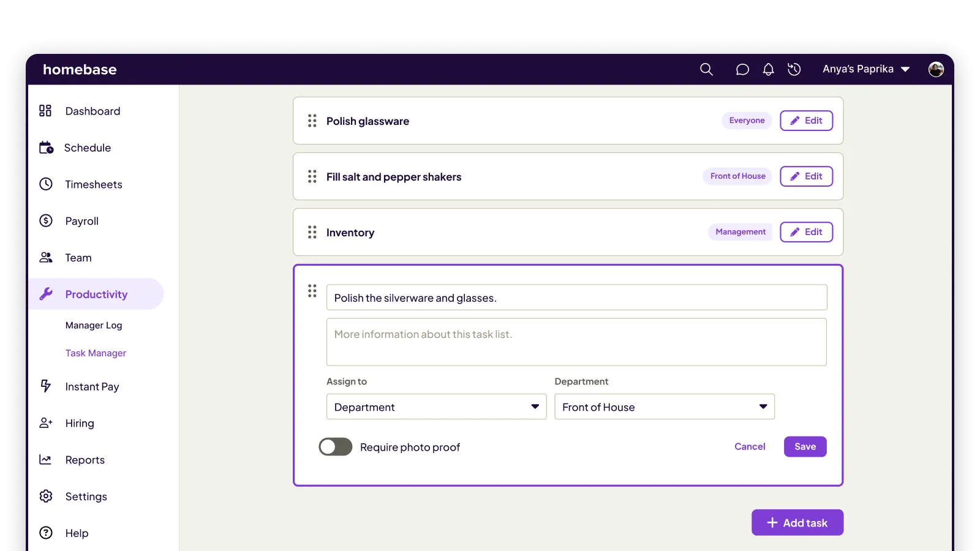Open the Assign to dropdown
The width and height of the screenshot is (980, 551).
436,407
